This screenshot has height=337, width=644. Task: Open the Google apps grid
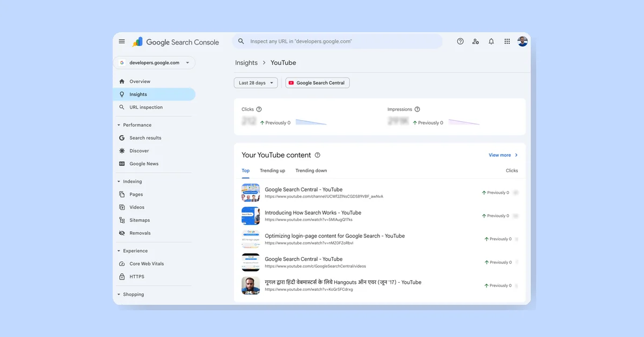tap(507, 41)
